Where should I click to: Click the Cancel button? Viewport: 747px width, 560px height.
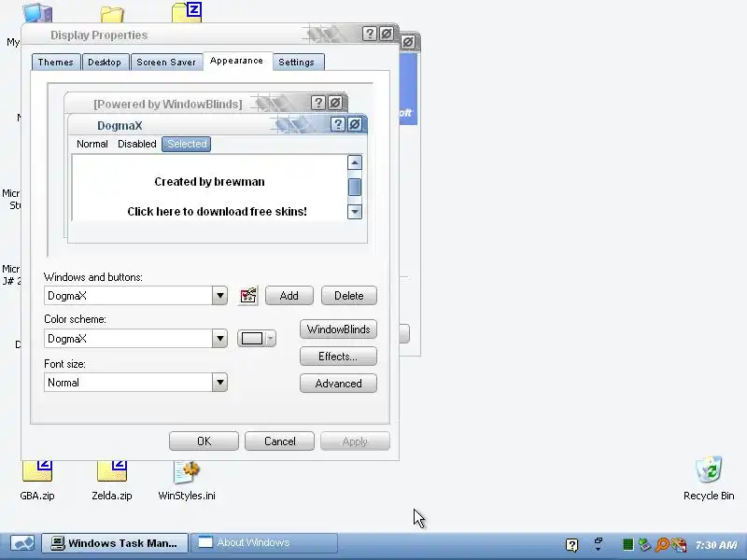coord(279,441)
